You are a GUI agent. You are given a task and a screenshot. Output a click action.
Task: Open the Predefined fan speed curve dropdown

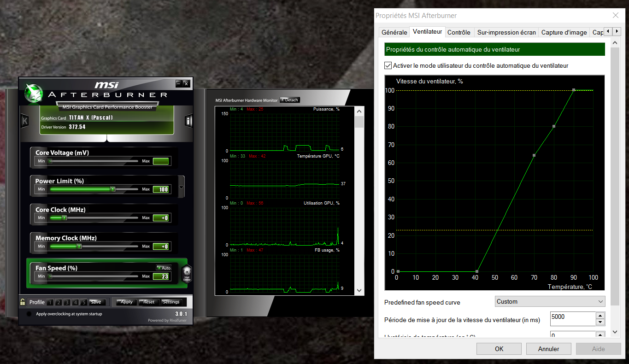(x=550, y=302)
